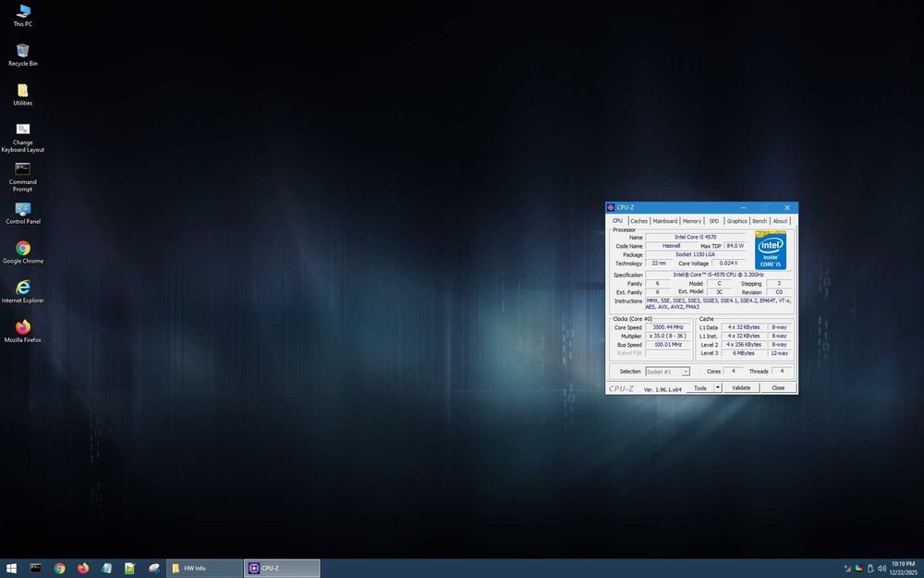Switch to the Bench tab

tap(760, 221)
